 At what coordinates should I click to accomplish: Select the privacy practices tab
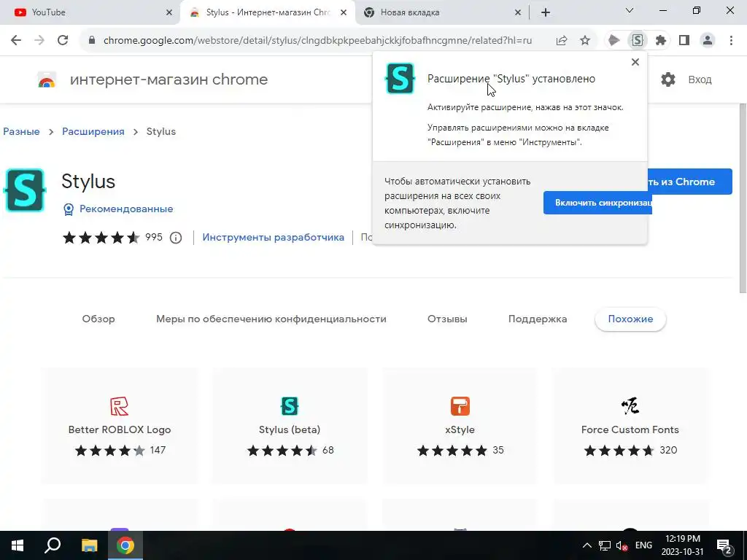[271, 319]
